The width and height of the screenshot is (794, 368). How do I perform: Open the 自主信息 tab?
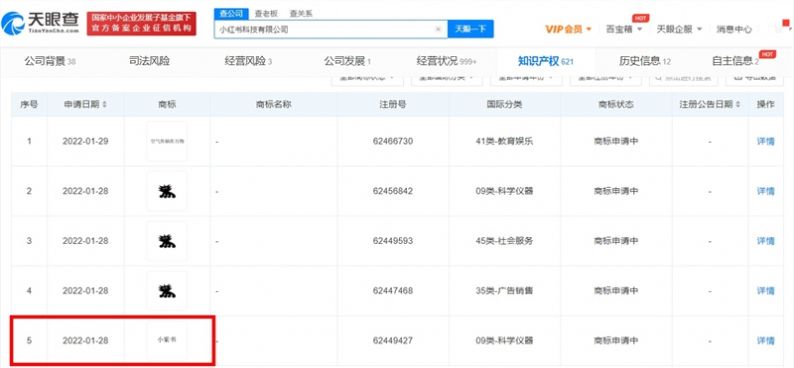pos(735,62)
